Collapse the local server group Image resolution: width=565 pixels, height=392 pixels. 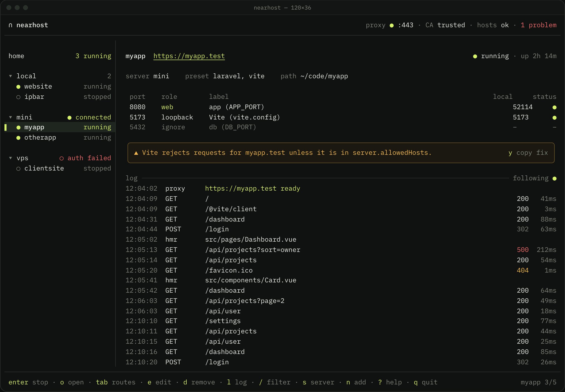point(11,76)
